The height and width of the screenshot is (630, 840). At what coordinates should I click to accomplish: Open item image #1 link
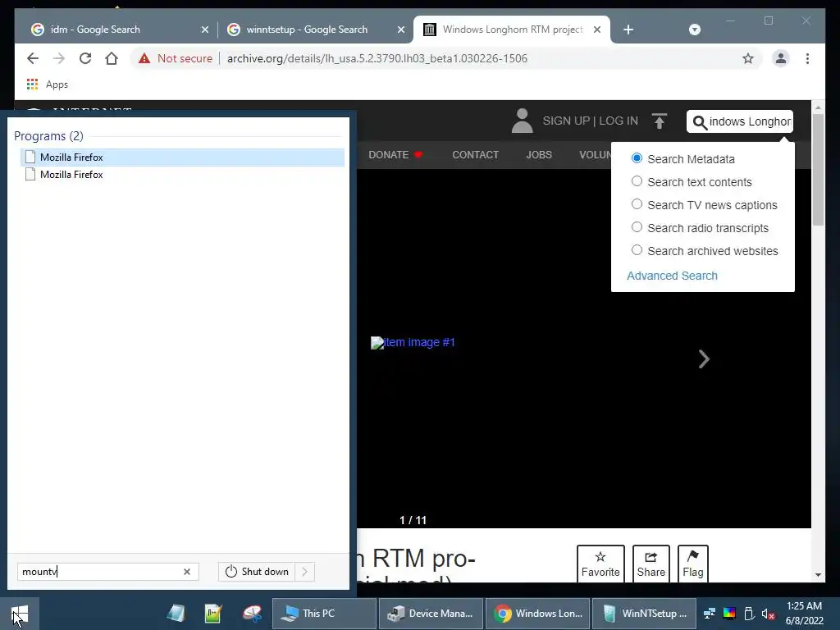coord(413,342)
